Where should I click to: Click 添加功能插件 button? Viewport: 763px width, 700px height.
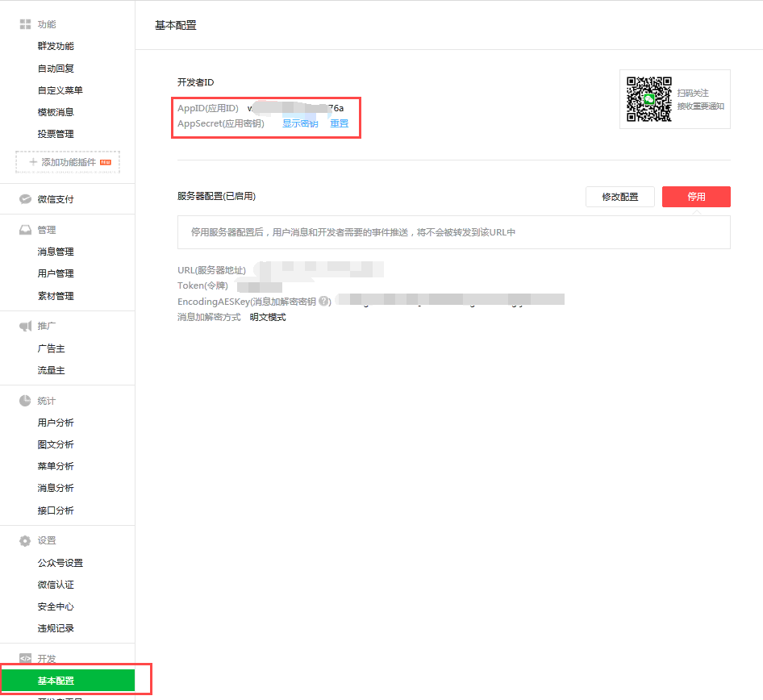click(68, 162)
